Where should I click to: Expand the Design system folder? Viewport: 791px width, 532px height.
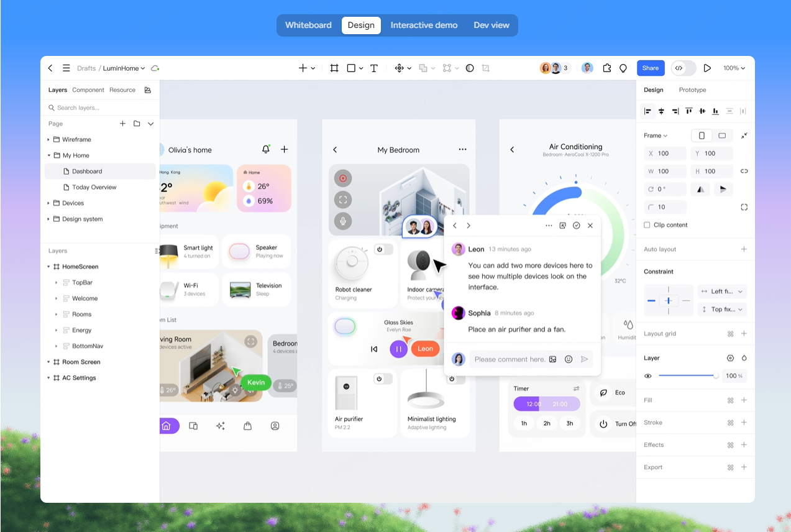pyautogui.click(x=48, y=219)
